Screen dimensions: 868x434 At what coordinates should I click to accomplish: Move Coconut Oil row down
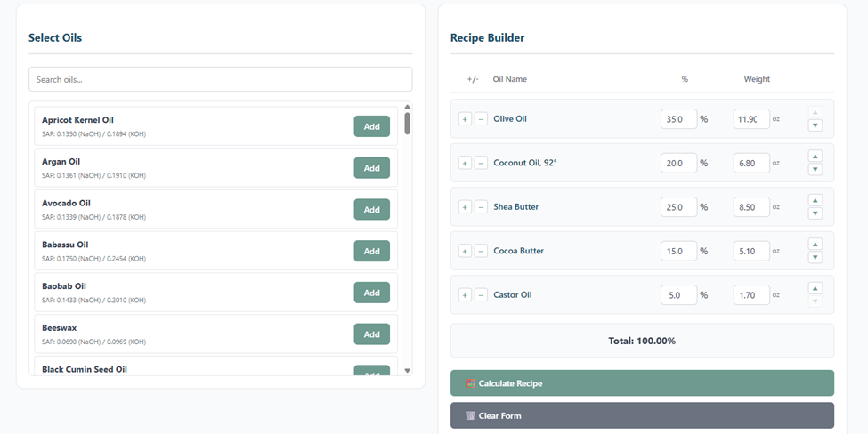click(x=815, y=169)
